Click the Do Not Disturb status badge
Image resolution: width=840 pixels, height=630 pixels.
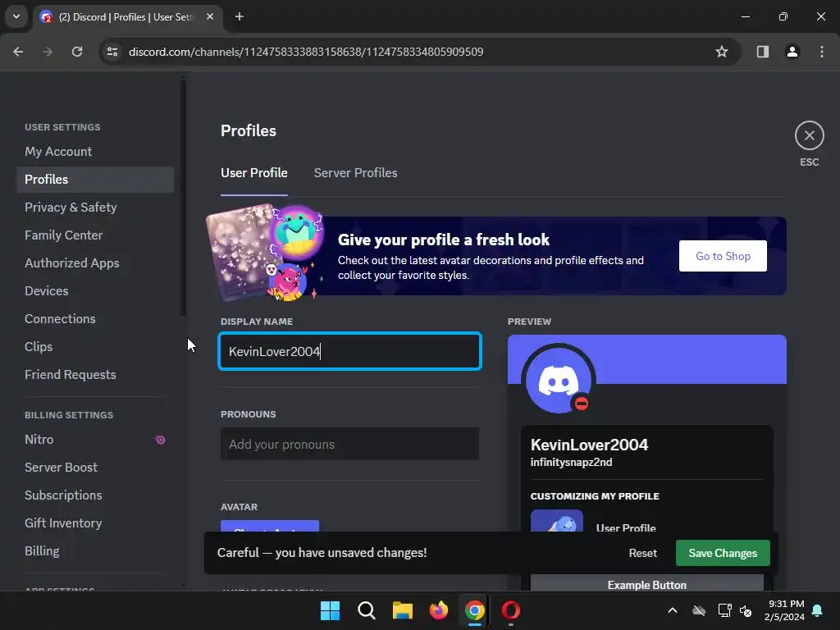pos(582,403)
